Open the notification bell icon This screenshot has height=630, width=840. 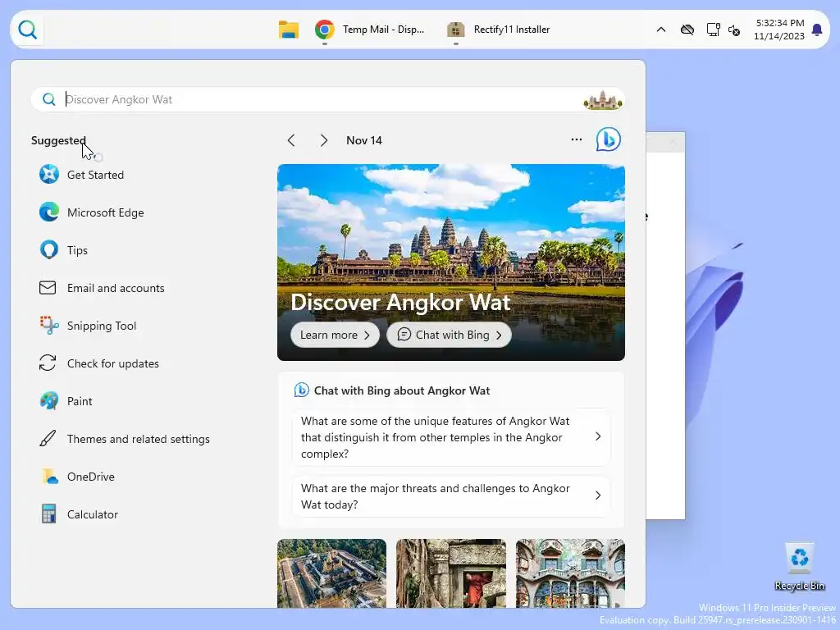click(x=817, y=30)
